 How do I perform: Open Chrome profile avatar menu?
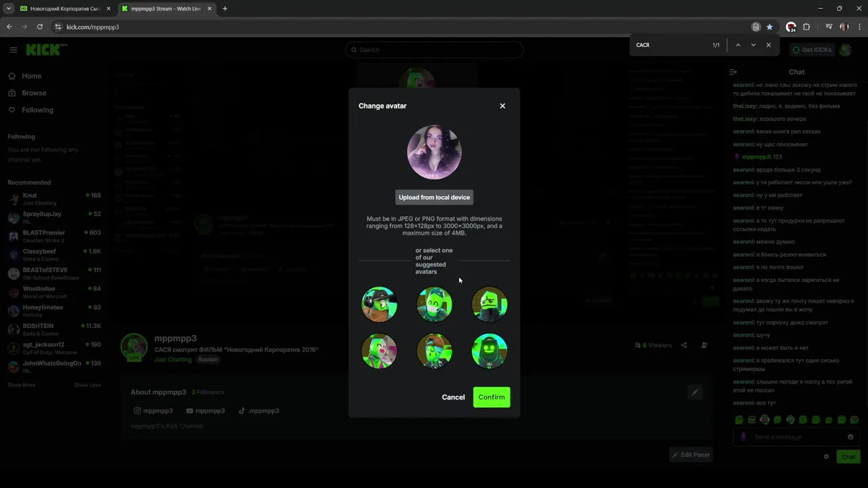[x=844, y=27]
